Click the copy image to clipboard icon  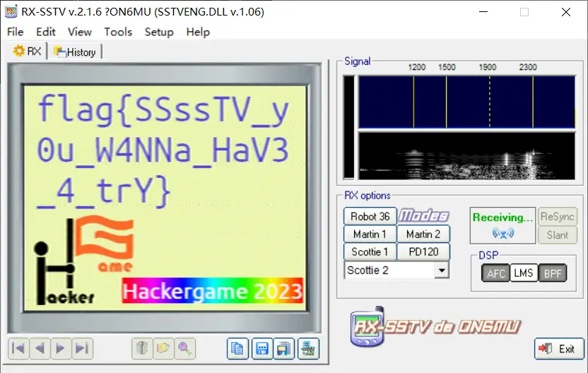click(x=238, y=348)
